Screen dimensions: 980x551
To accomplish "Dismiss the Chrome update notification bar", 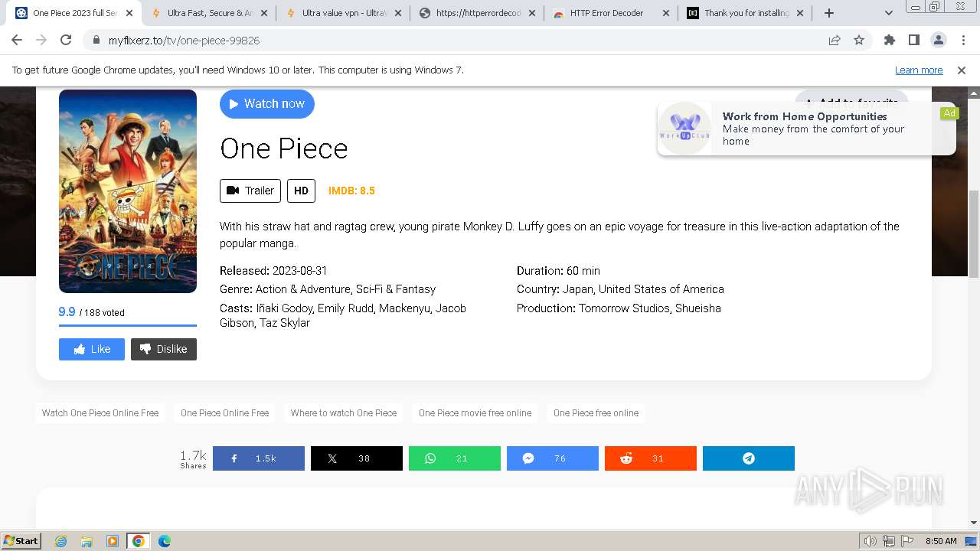I will click(x=962, y=70).
